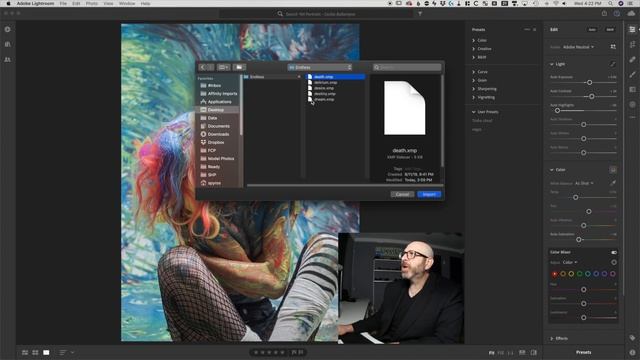Open the Endless folder location popup
Viewport: 640px width, 360px height.
[320, 67]
